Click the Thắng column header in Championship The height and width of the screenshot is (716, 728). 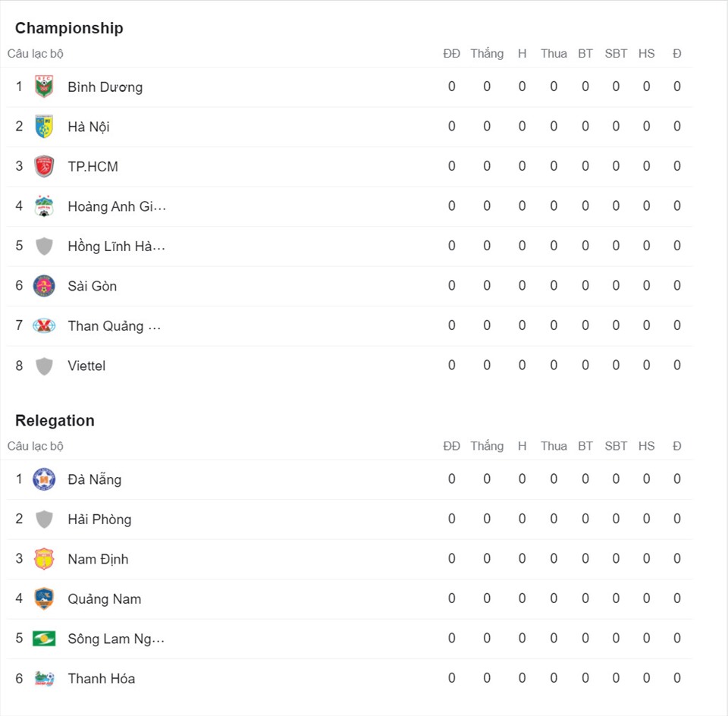click(x=487, y=53)
